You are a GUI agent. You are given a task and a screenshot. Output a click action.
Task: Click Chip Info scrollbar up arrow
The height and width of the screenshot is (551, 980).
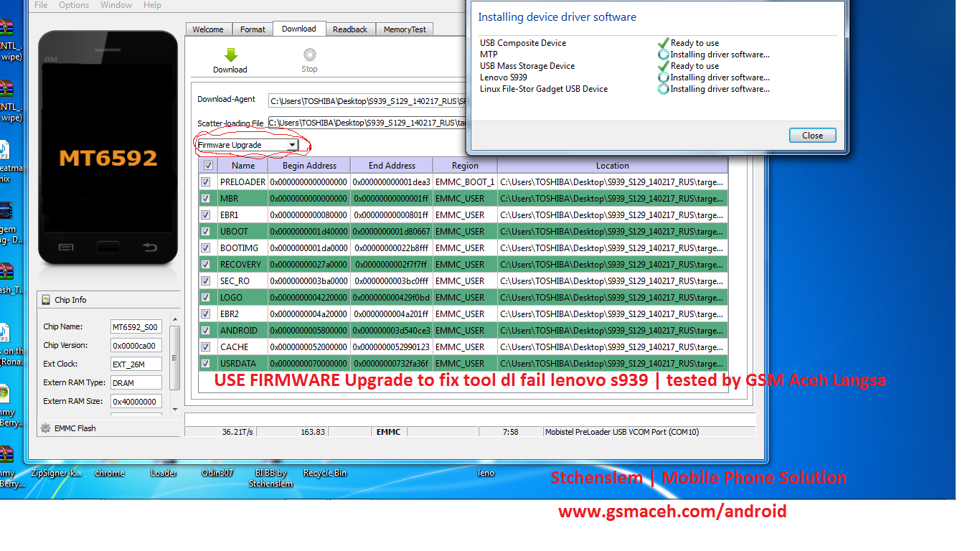pos(174,320)
